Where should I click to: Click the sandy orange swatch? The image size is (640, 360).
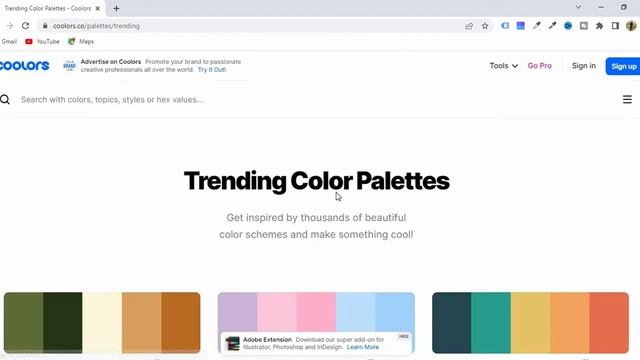570,323
